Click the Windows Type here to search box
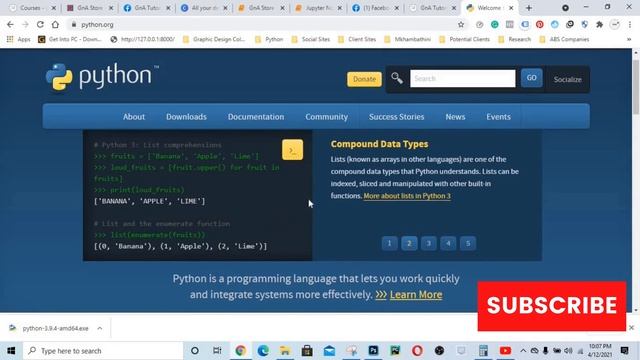This screenshot has width=640, height=360. 103,351
